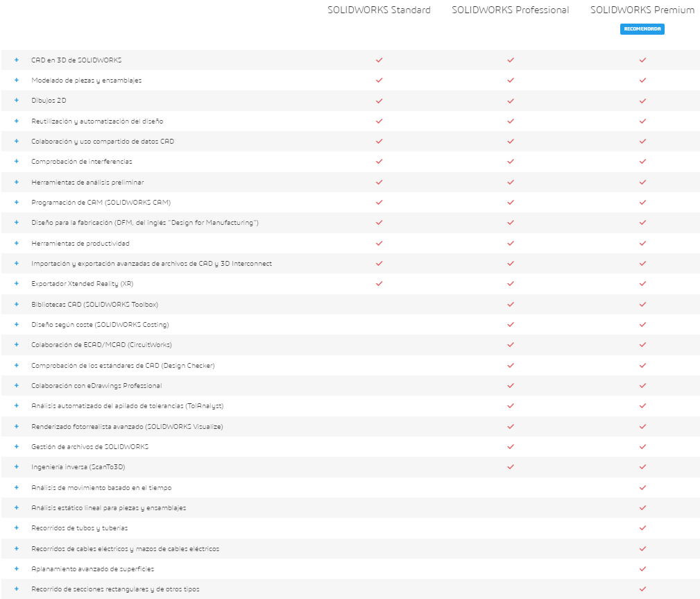700x599 pixels.
Task: Click the 'Herramientas de productividad' label text
Action: point(80,244)
